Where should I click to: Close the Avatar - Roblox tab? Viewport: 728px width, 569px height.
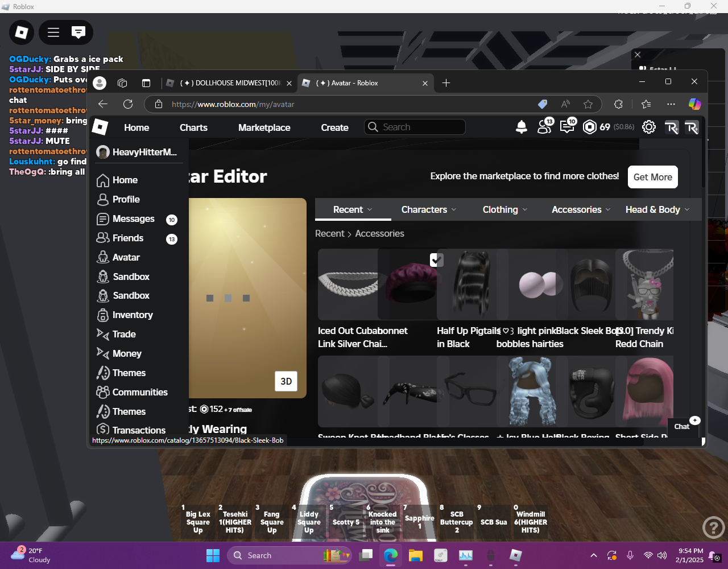click(425, 83)
